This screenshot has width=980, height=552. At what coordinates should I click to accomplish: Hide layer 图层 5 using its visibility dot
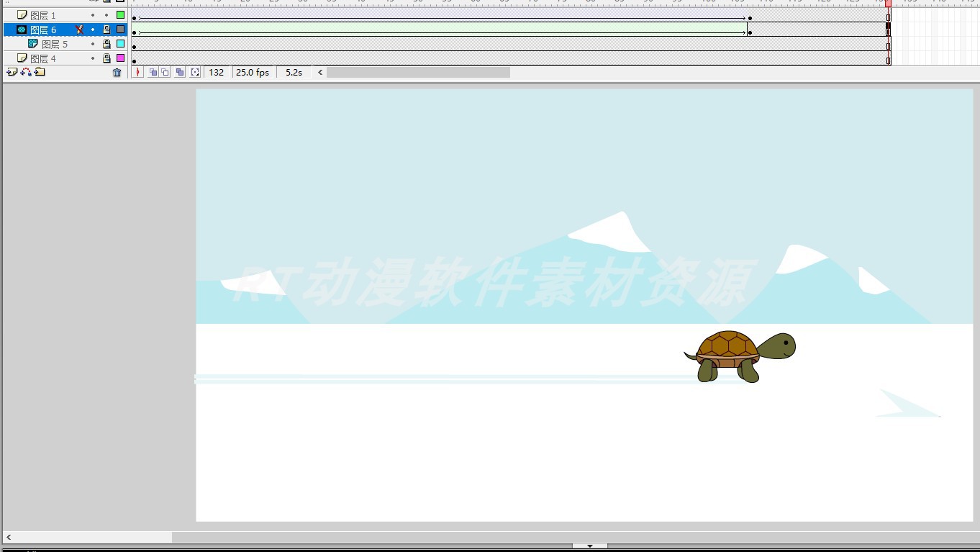pos(93,44)
